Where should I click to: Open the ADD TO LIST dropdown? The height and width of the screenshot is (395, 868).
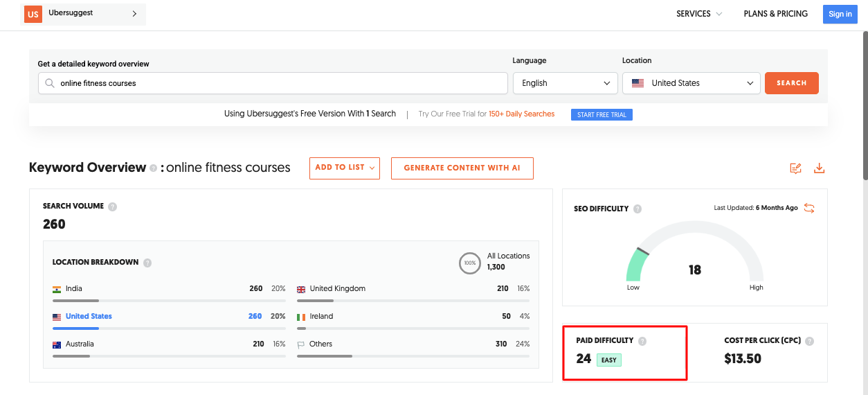[345, 168]
